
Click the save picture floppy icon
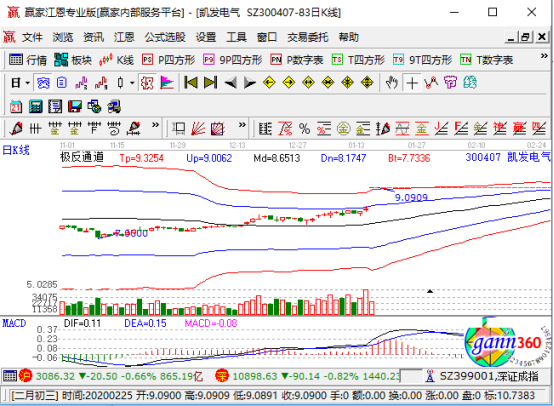tap(75, 106)
